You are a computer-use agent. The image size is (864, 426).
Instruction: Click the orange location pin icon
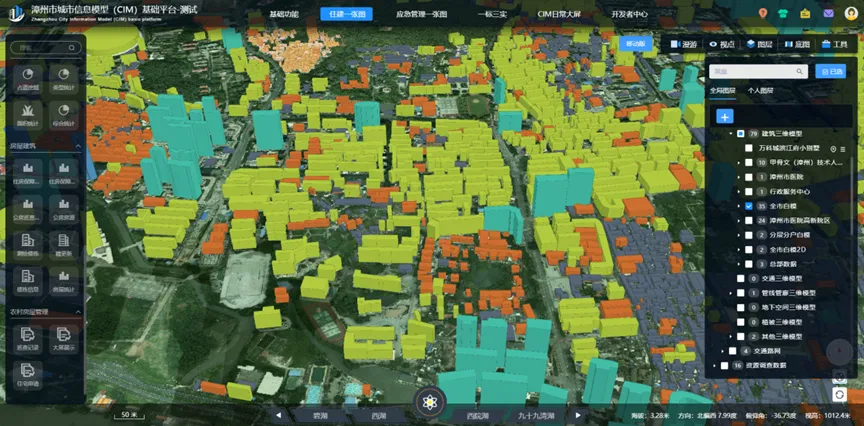point(763,13)
